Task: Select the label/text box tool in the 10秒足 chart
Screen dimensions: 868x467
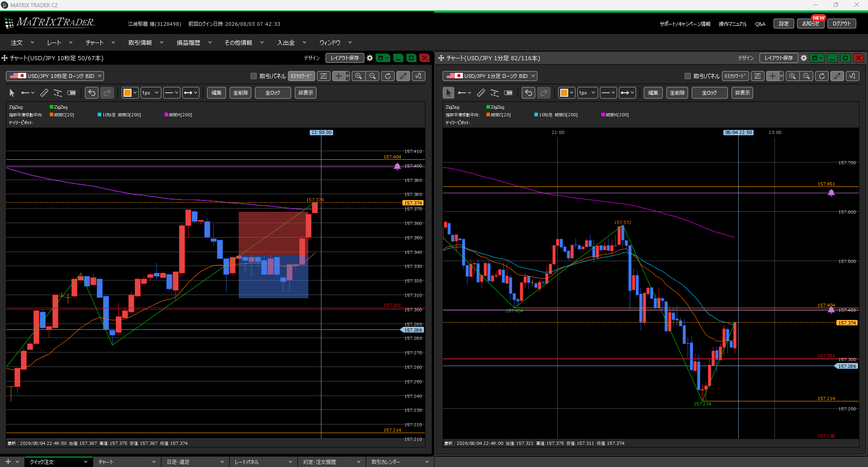Action: (71, 93)
